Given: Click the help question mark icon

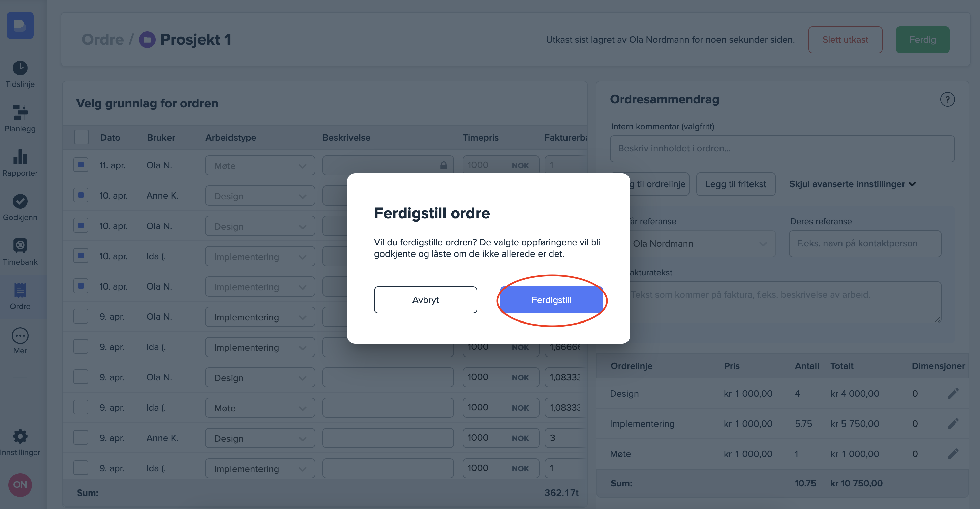Looking at the screenshot, I should [947, 100].
